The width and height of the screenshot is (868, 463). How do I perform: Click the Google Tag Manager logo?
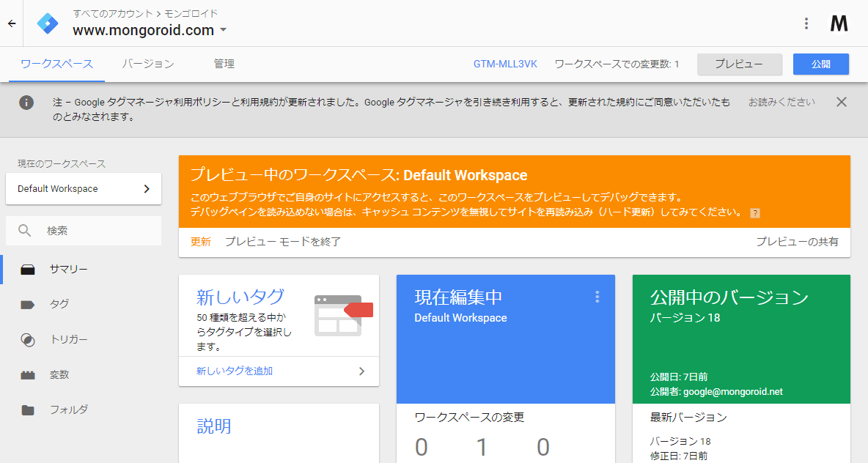[x=48, y=23]
